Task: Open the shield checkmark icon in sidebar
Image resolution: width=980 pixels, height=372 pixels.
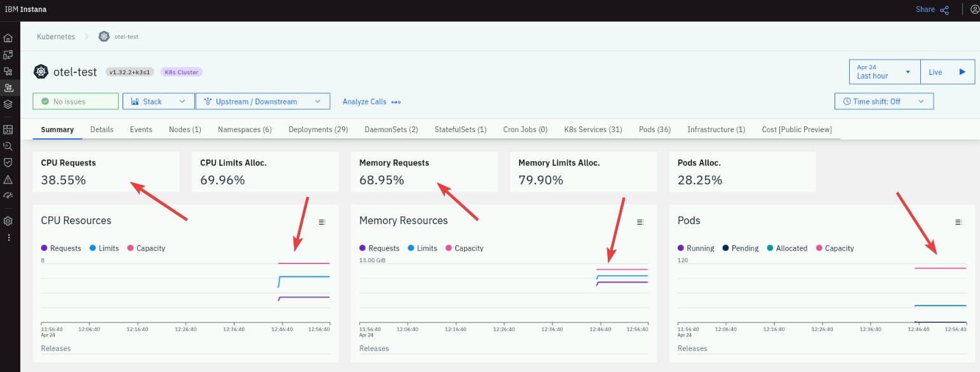Action: pos(8,163)
